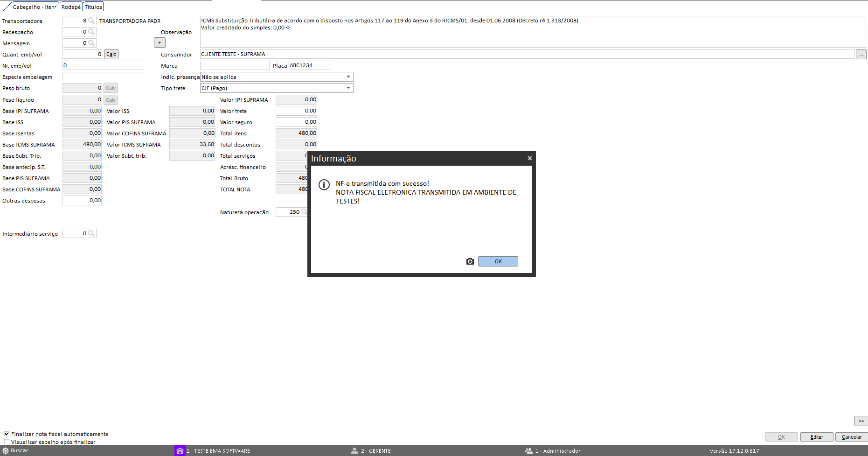Click the >> expand button

[x=861, y=421]
